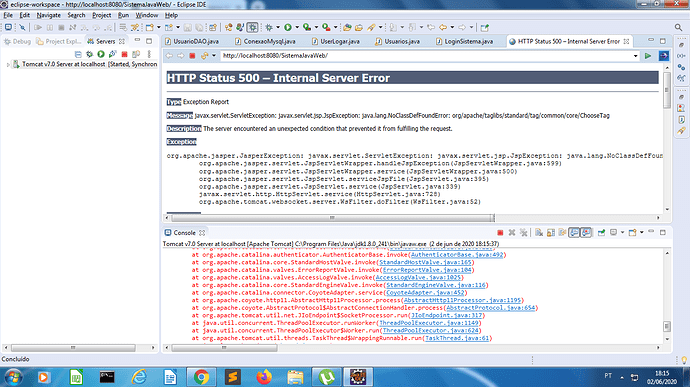
Task: Terminate the Tomcat process in Console toolbar
Action: pos(500,232)
